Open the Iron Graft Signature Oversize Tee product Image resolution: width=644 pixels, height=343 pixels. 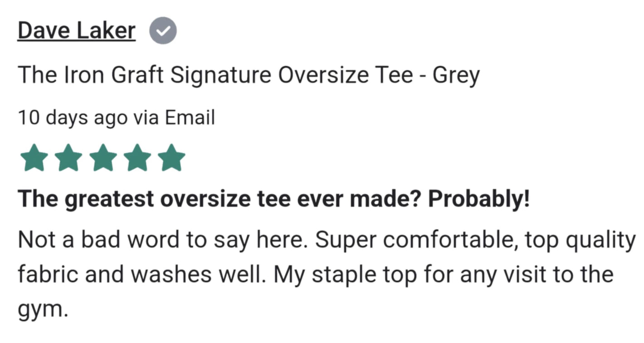click(x=249, y=75)
